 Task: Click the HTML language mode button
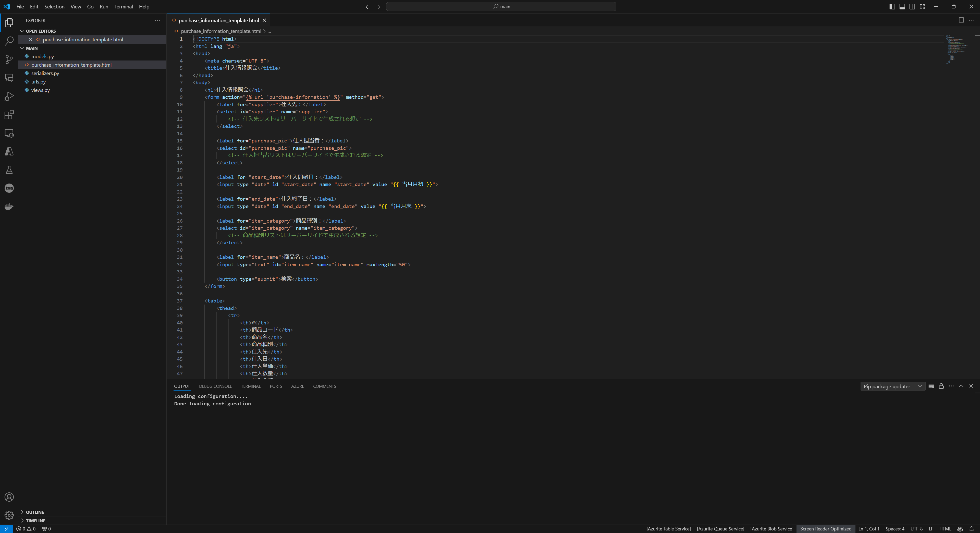pos(945,529)
